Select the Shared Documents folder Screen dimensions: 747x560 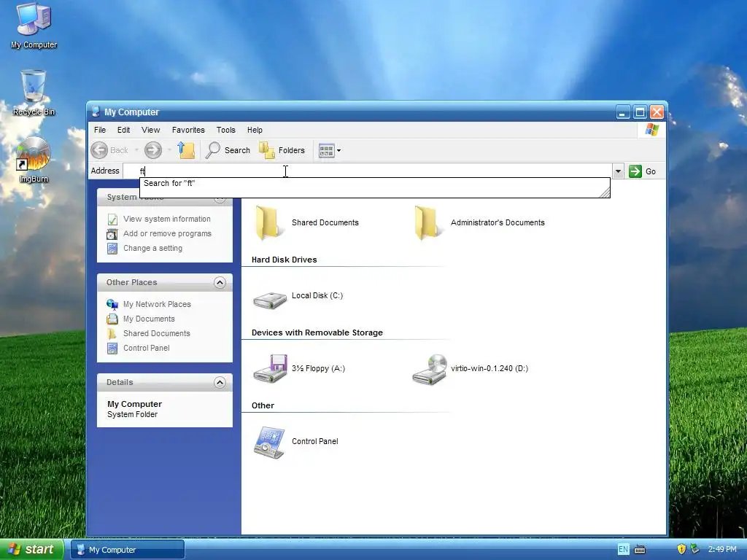306,222
